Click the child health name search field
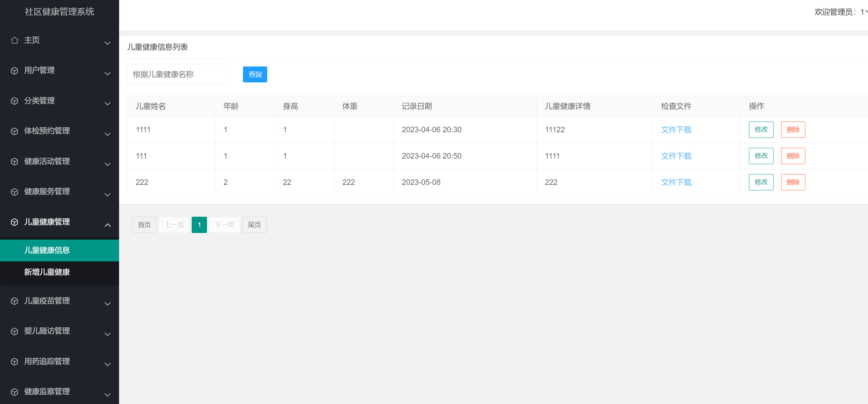The height and width of the screenshot is (404, 868). (178, 74)
